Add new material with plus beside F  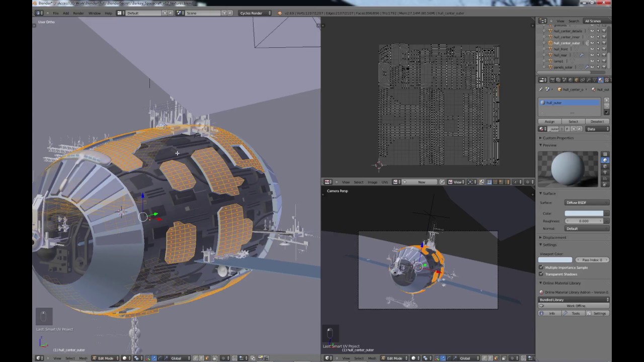click(x=574, y=129)
